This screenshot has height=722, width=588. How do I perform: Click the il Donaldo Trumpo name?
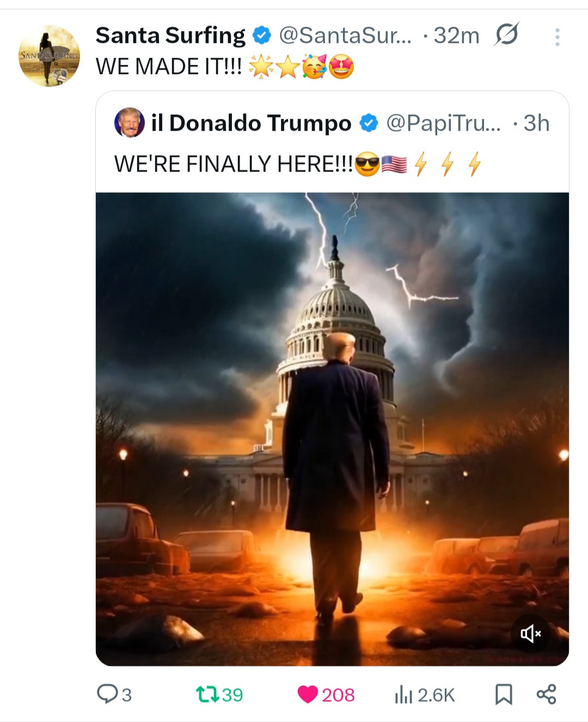click(251, 123)
